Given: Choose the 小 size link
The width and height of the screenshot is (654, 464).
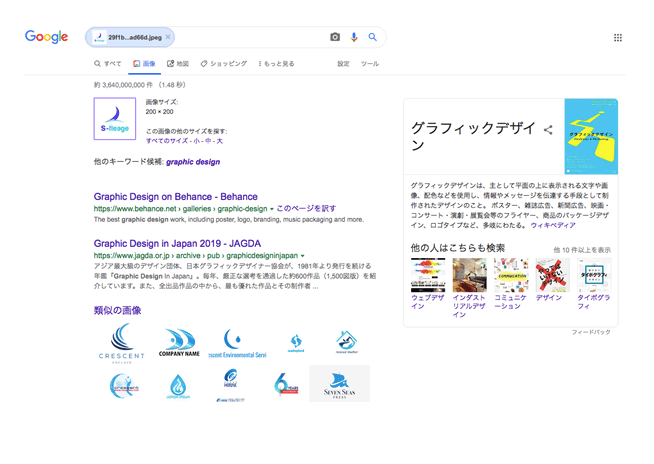Looking at the screenshot, I should click(196, 141).
